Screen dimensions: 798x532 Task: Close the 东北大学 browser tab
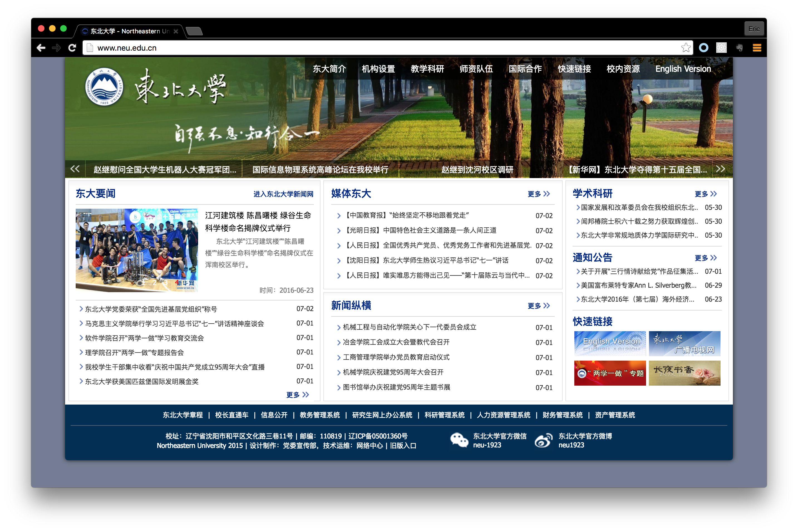click(176, 31)
